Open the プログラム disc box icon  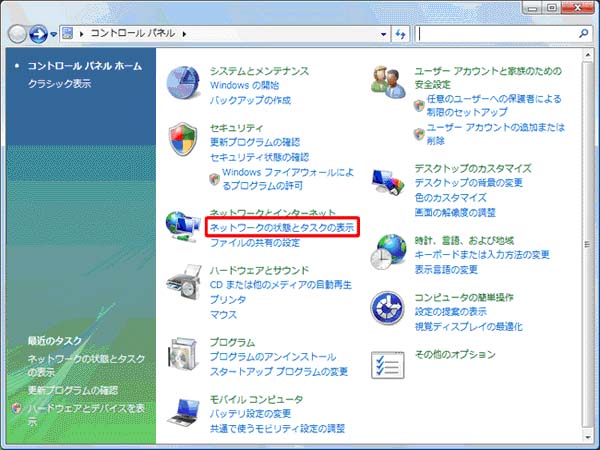click(184, 352)
